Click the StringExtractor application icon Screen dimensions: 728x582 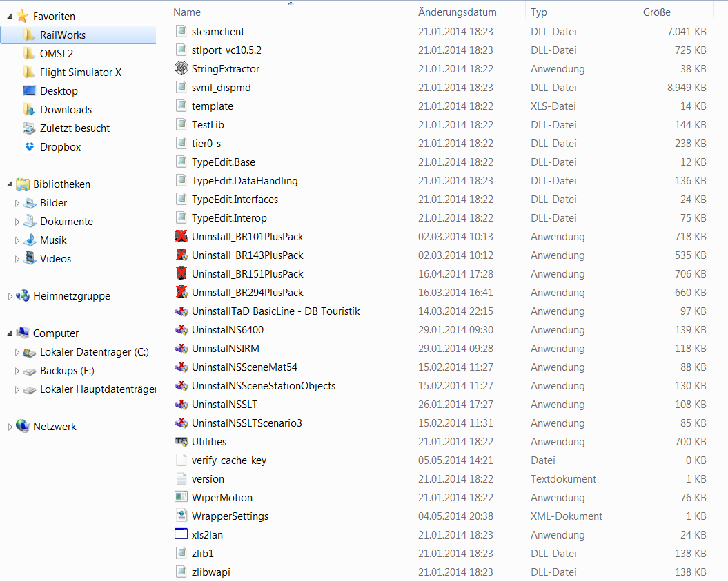pos(181,68)
